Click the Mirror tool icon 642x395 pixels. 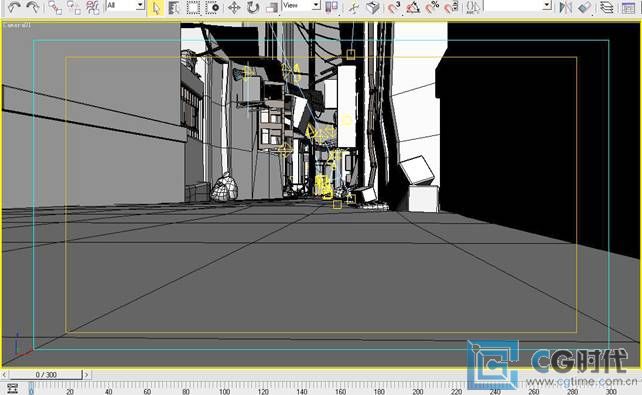coord(565,8)
